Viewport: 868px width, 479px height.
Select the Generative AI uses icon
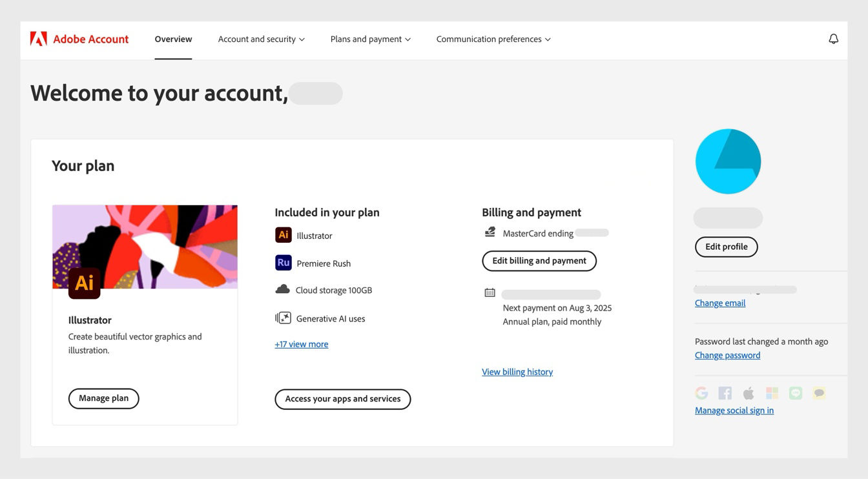coord(283,318)
